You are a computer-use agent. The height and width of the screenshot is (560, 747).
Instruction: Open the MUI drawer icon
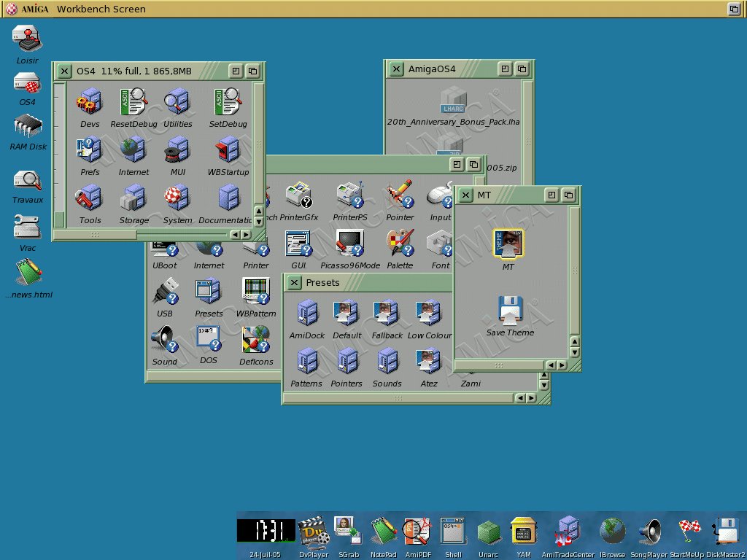click(x=177, y=149)
